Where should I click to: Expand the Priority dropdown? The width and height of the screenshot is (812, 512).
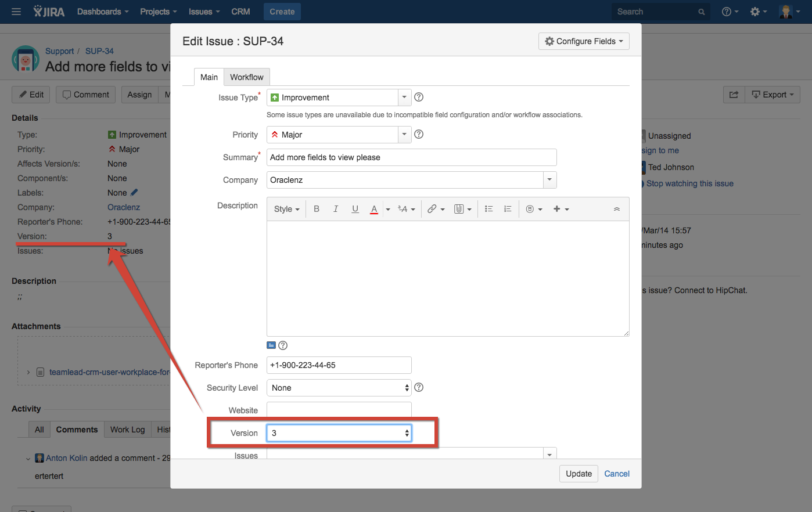[x=404, y=135]
